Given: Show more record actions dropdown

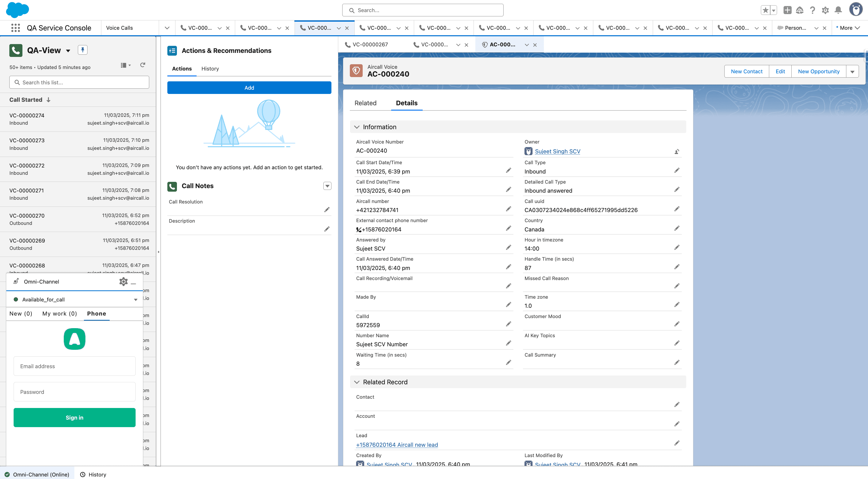Looking at the screenshot, I should coord(852,71).
